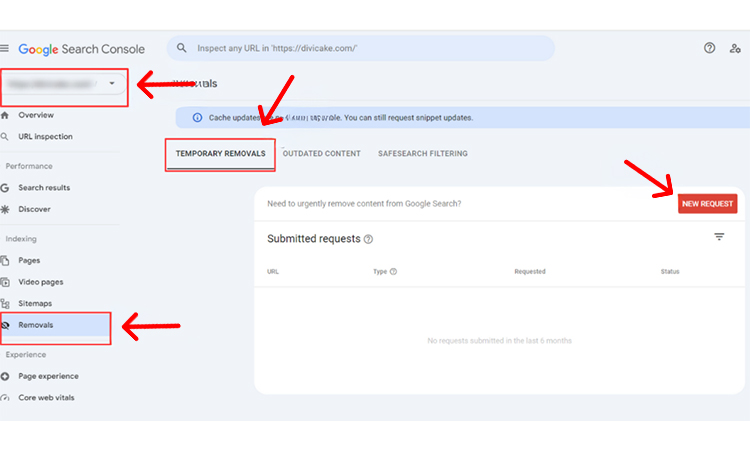Click the Video pages icon
Image resolution: width=750 pixels, height=450 pixels.
coord(5,282)
